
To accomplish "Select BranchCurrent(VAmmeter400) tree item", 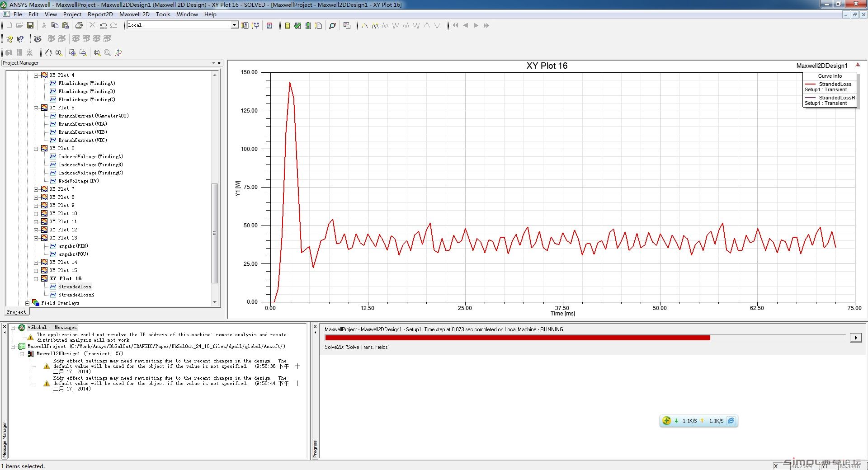I will [x=94, y=116].
